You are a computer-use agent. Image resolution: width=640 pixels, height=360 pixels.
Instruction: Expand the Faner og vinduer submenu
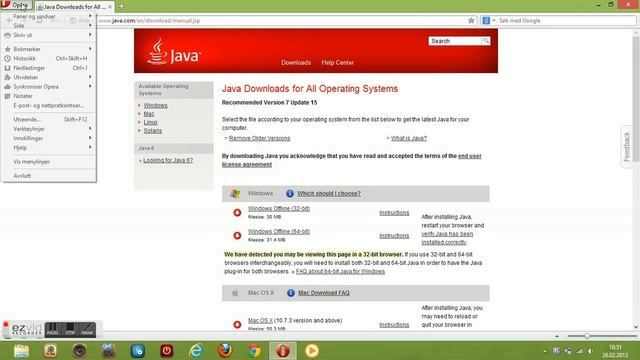49,16
